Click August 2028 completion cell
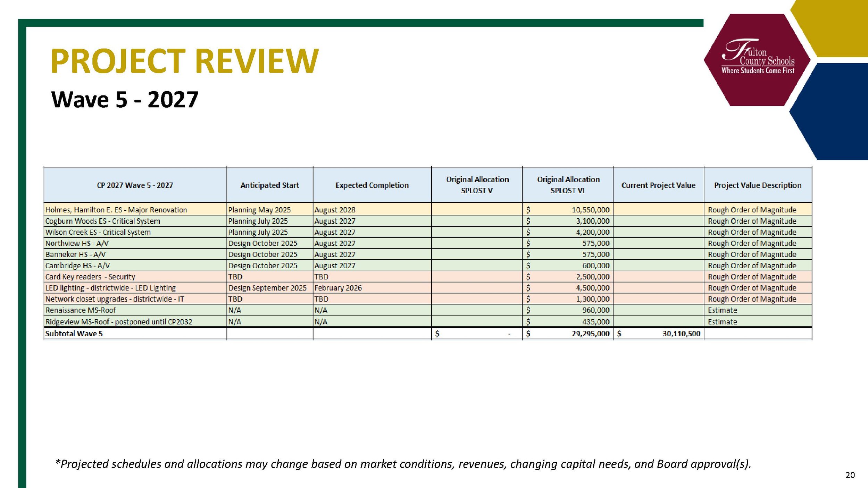The width and height of the screenshot is (868, 488). (372, 210)
